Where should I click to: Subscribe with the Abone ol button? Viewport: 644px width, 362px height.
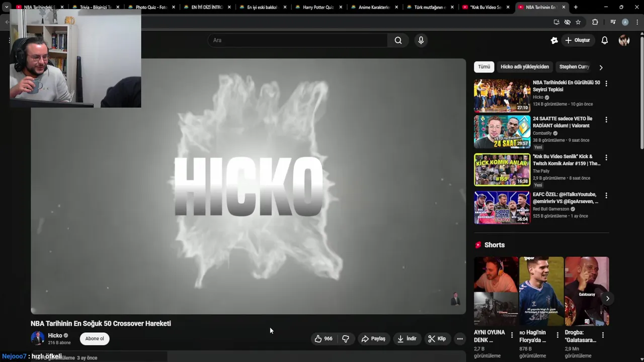coord(95,338)
